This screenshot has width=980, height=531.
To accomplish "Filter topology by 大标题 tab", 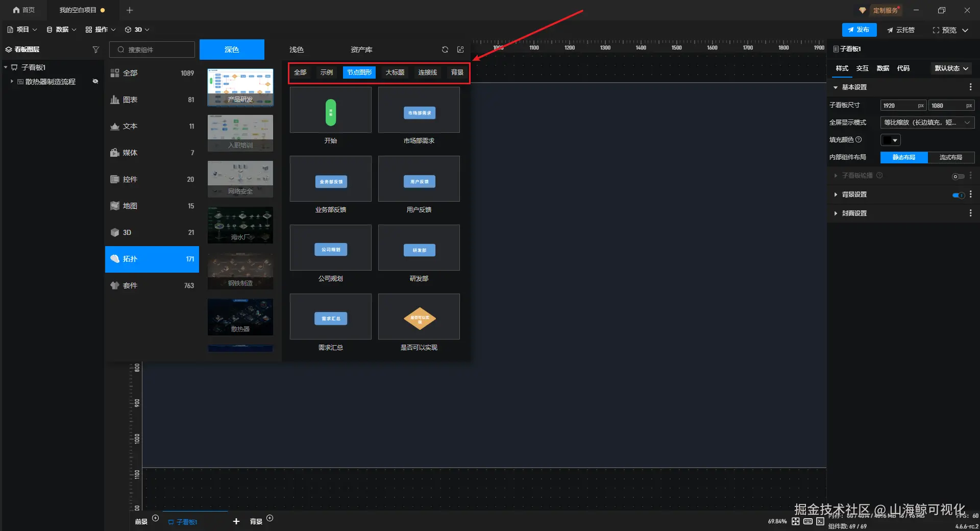I will (395, 73).
